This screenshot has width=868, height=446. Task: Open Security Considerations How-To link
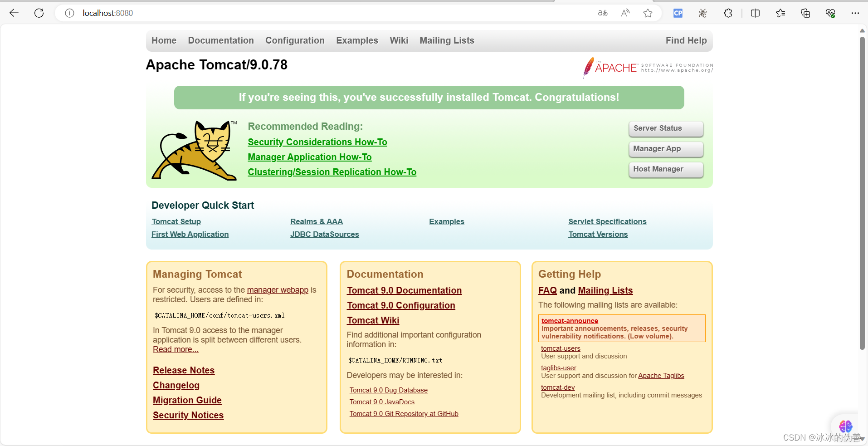[317, 142]
